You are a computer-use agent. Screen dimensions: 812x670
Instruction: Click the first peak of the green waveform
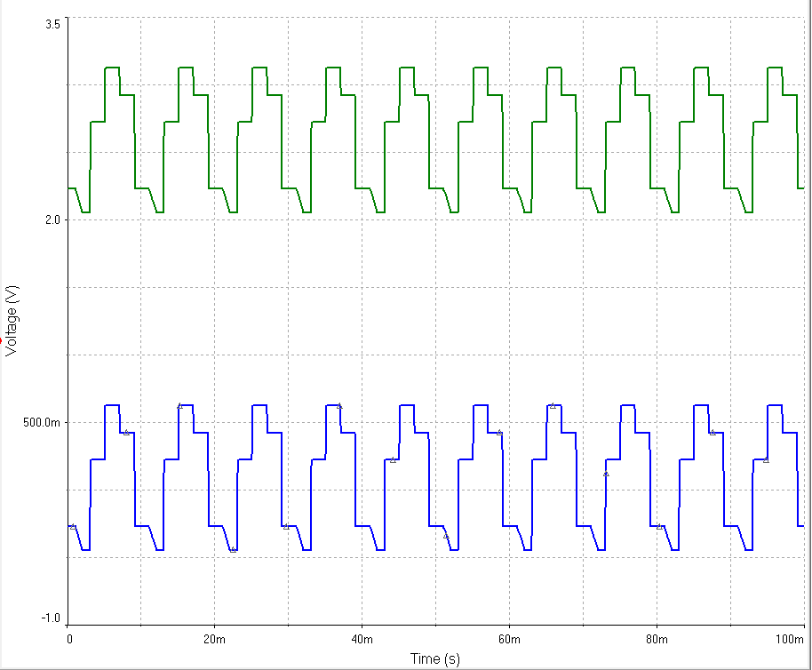(x=112, y=68)
